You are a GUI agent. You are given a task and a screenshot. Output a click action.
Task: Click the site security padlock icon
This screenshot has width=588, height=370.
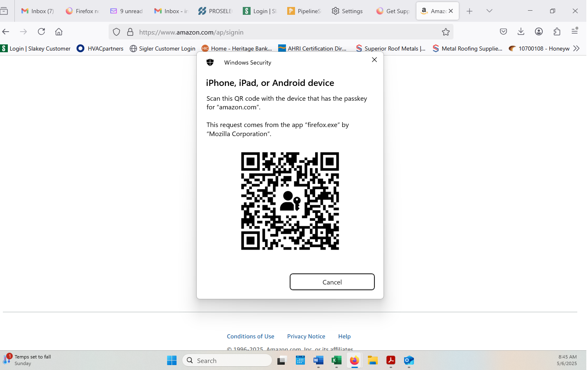tap(130, 32)
